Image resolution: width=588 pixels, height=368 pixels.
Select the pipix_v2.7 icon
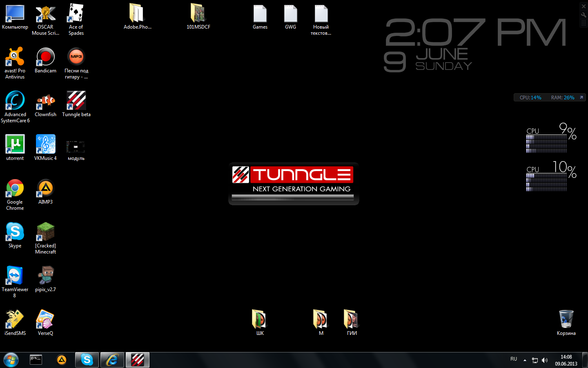(x=45, y=279)
